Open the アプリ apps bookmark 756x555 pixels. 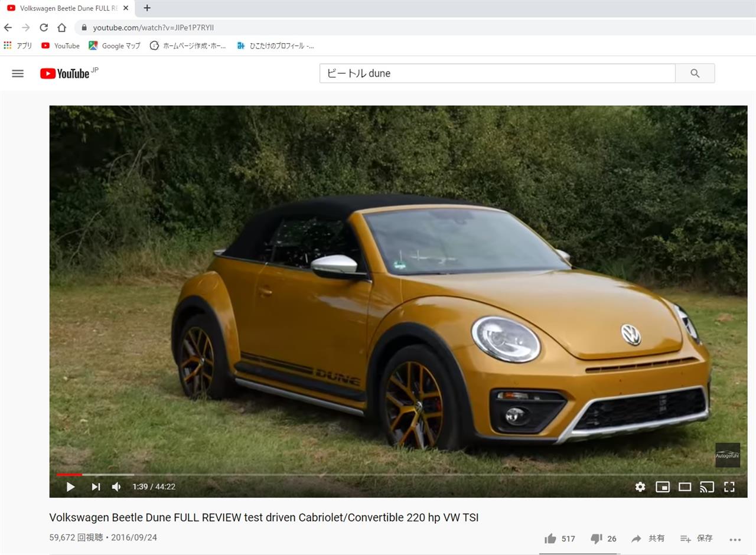pos(18,45)
